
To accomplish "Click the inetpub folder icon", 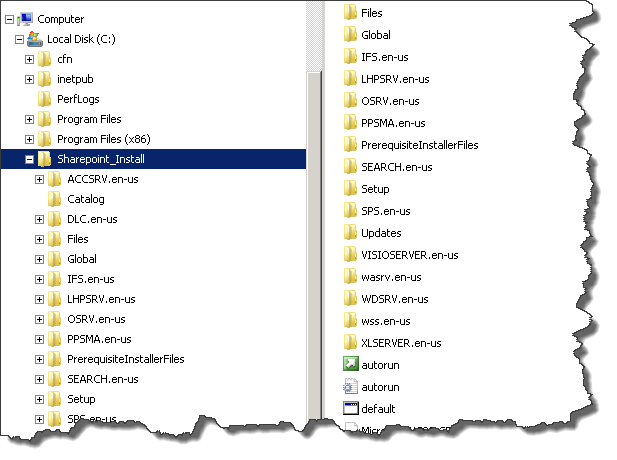I will [45, 79].
